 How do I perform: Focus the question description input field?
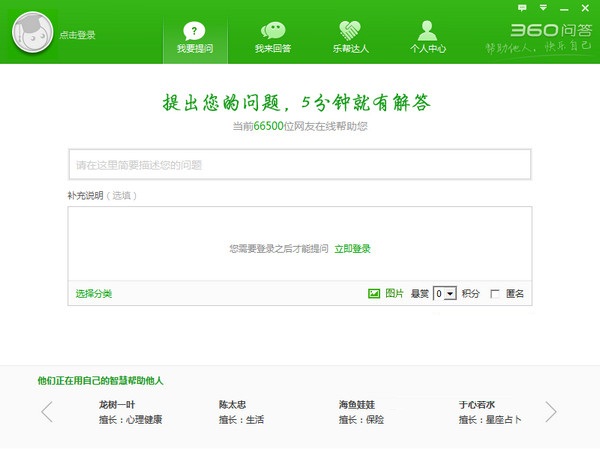300,165
